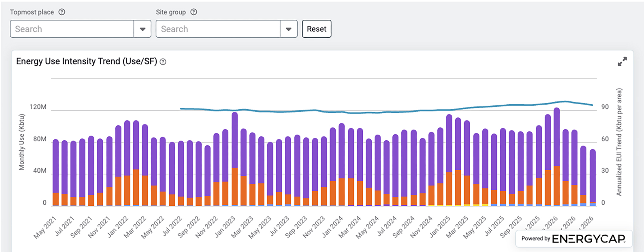Open help icon next to Site group
644x252 pixels.
pos(194,12)
